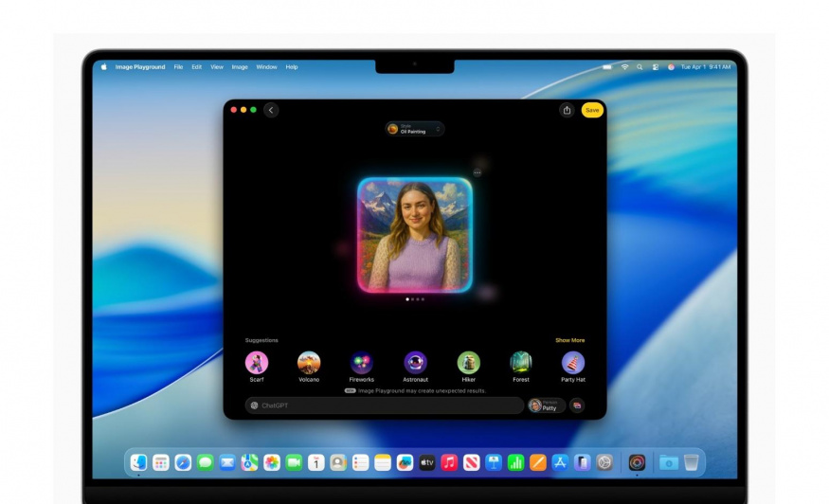Image resolution: width=829 pixels, height=504 pixels.
Task: Open the Image Playground app menu
Action: (x=140, y=67)
